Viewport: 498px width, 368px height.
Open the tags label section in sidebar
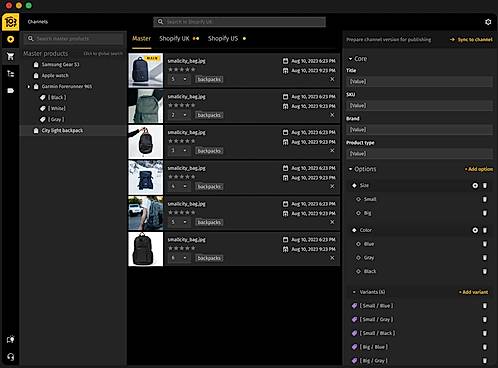[x=11, y=91]
